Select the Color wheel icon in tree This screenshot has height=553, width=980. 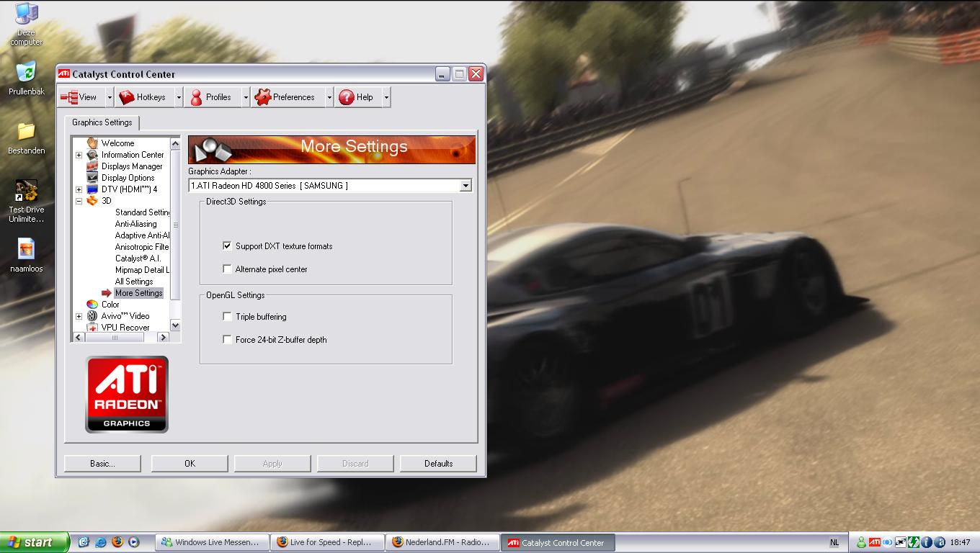coord(92,305)
